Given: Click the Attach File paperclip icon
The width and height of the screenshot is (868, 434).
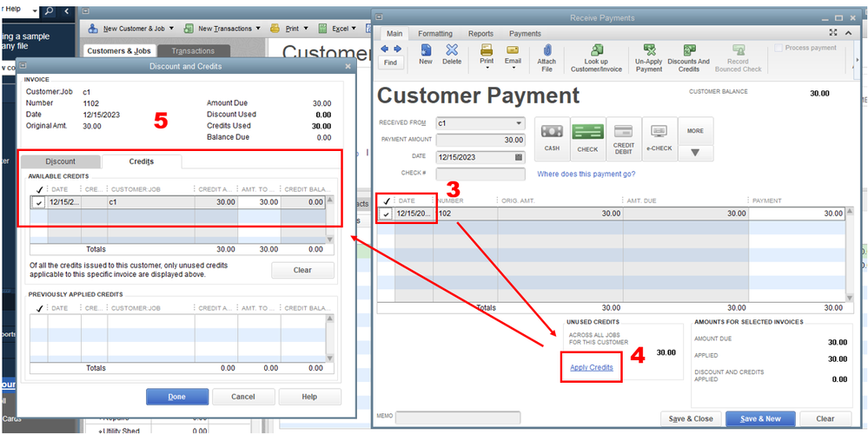Looking at the screenshot, I should [x=547, y=50].
